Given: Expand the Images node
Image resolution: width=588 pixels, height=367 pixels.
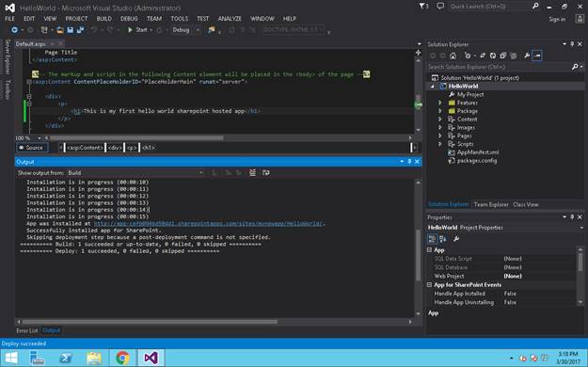Looking at the screenshot, I should click(x=440, y=128).
